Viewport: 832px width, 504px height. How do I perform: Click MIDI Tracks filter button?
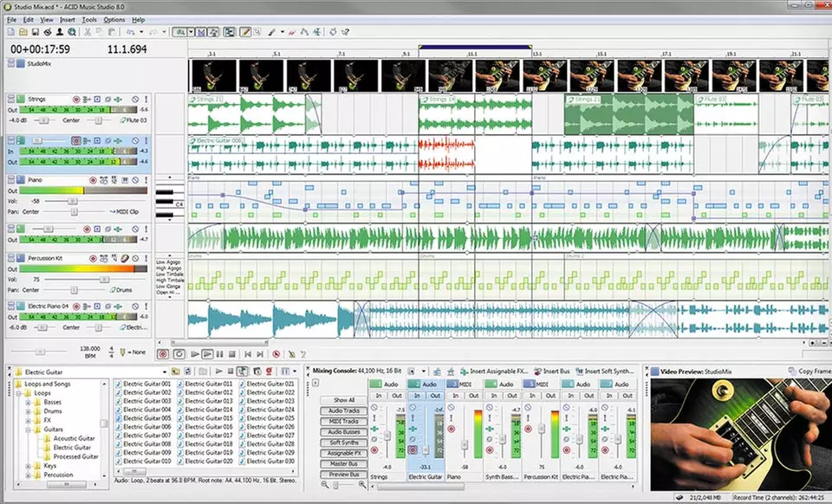click(344, 422)
